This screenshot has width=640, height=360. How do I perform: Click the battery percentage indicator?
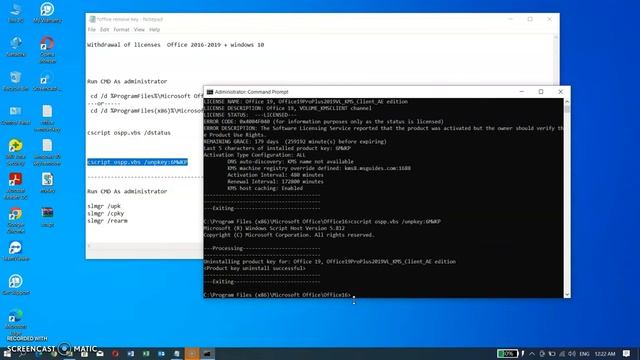click(508, 353)
